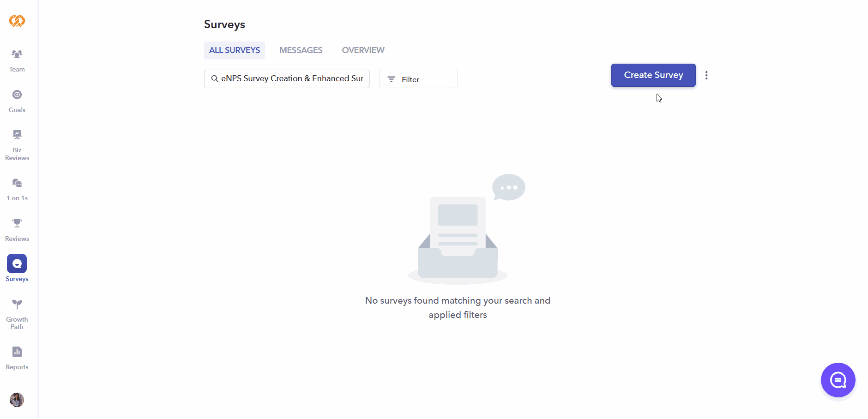Open the chat support bubble
The height and width of the screenshot is (419, 868).
click(838, 380)
